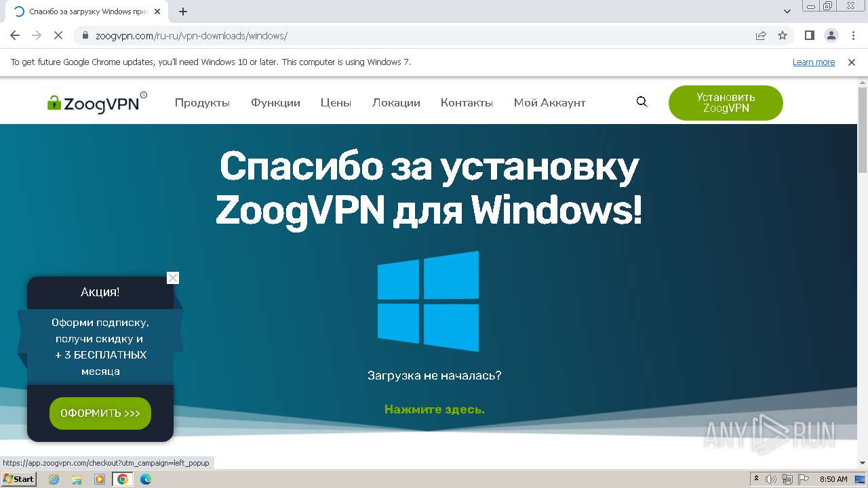Open a new tab with plus button
Image resolution: width=868 pixels, height=488 pixels.
click(x=183, y=12)
